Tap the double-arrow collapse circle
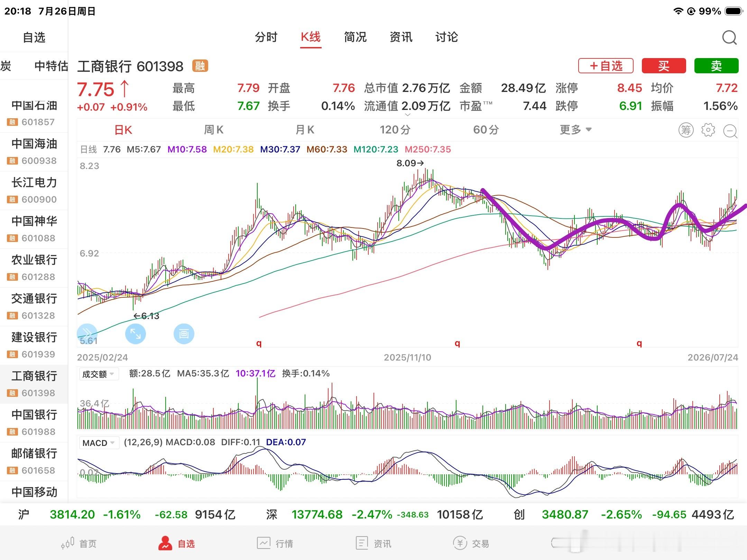The width and height of the screenshot is (747, 560). (87, 334)
